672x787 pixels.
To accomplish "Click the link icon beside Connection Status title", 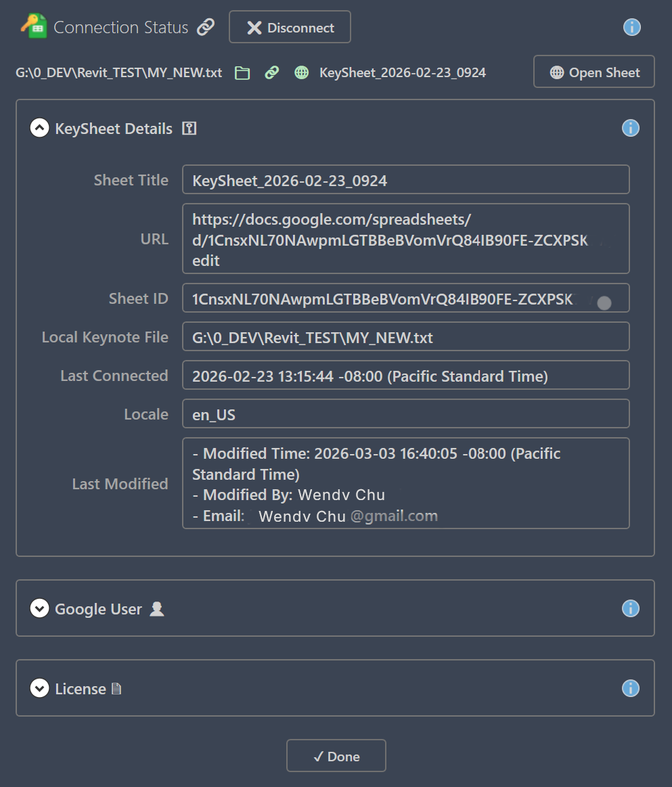I will click(206, 26).
